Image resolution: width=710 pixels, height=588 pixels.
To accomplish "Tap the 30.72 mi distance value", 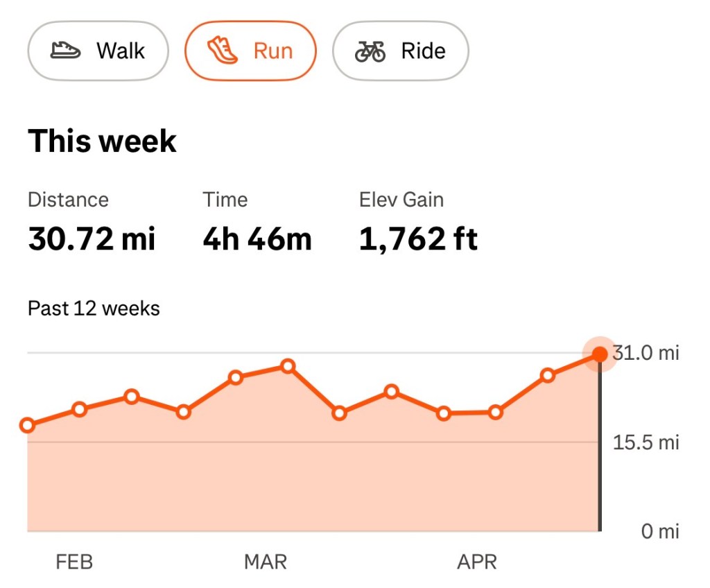I will point(92,239).
